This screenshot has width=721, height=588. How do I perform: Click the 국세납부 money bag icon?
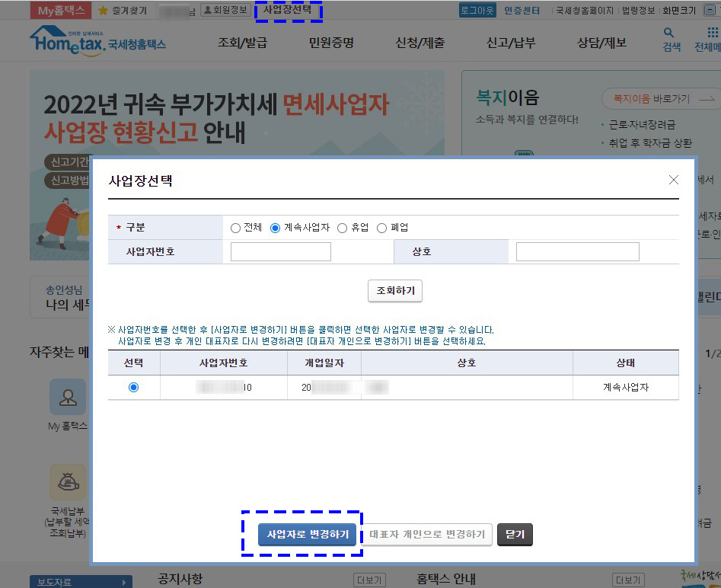[68, 482]
